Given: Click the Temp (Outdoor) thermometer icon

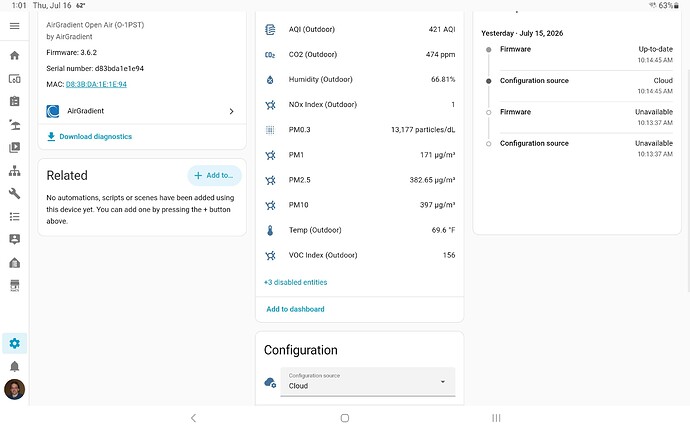Looking at the screenshot, I should tap(270, 230).
